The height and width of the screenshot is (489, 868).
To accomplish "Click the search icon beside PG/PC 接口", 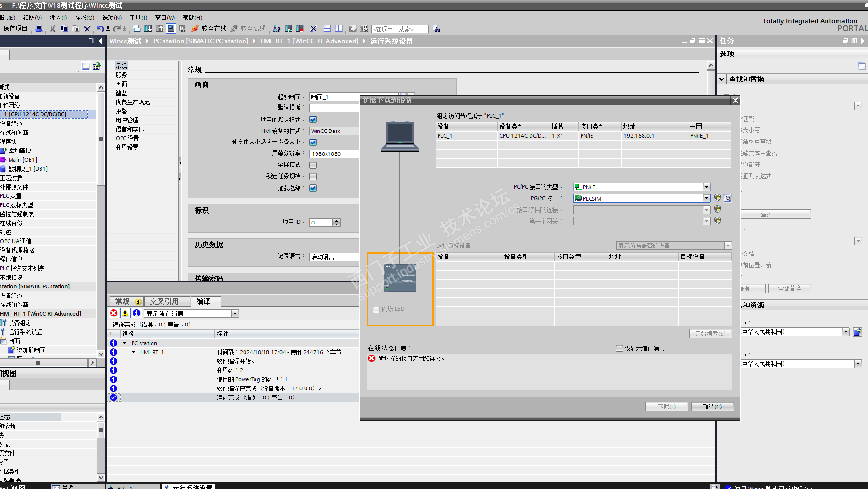I will [x=727, y=198].
